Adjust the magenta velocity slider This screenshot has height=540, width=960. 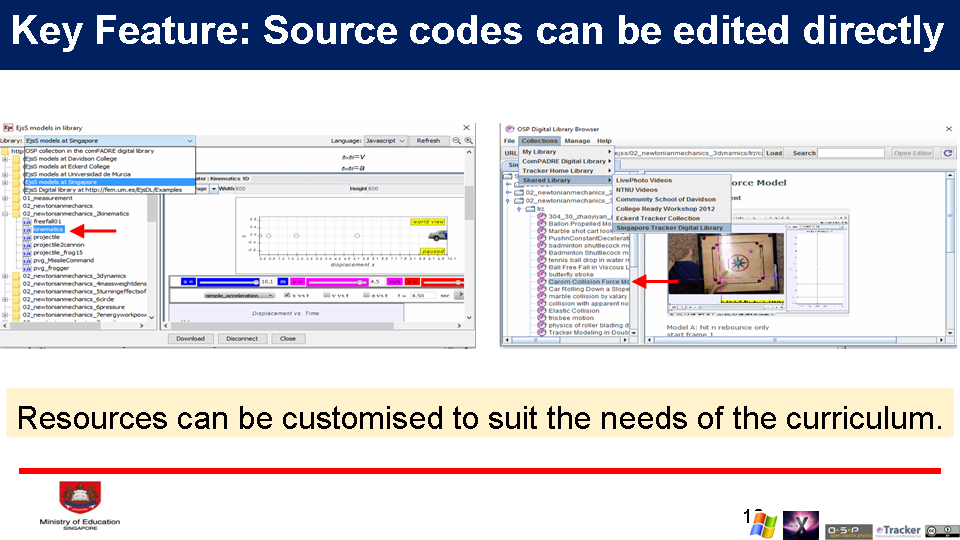pyautogui.click(x=337, y=282)
